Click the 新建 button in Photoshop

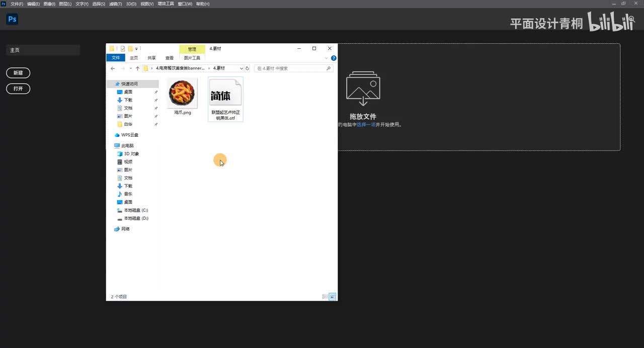[x=18, y=73]
